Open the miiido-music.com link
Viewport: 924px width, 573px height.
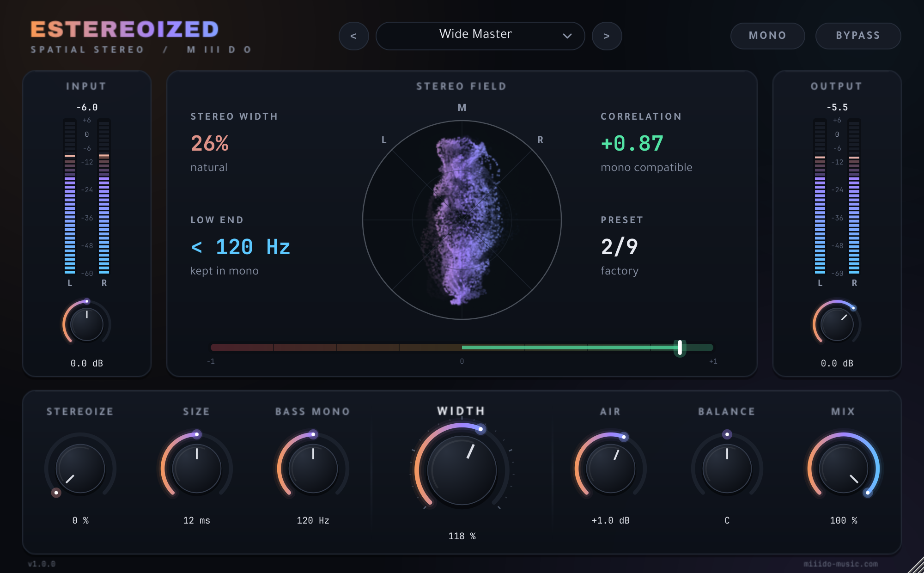pyautogui.click(x=840, y=564)
